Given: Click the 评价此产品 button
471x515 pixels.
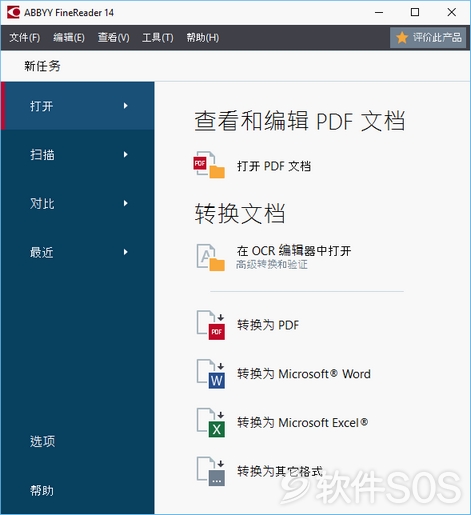Looking at the screenshot, I should pos(428,37).
